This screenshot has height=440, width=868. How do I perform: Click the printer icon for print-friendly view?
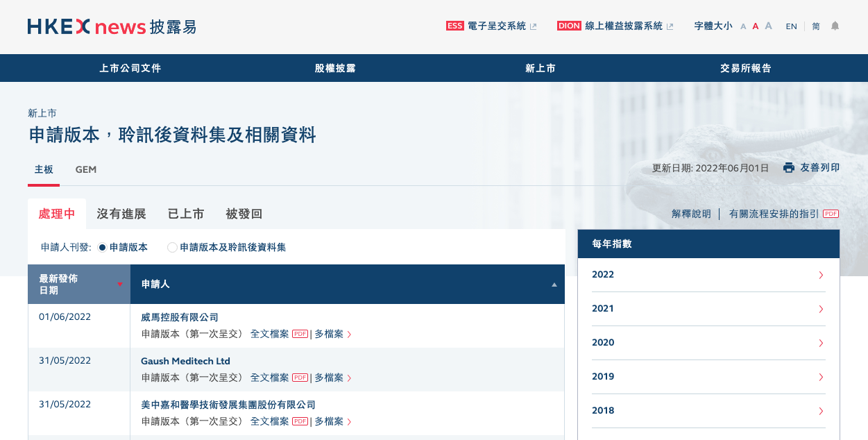pos(788,168)
